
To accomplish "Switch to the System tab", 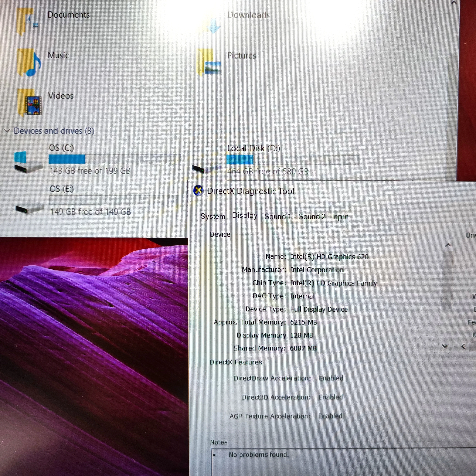I will [x=213, y=216].
